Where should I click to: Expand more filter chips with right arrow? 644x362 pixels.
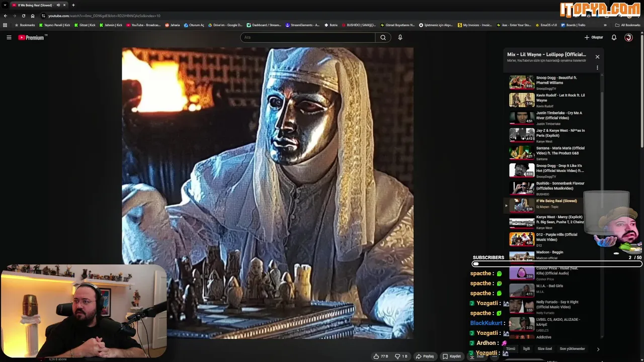pyautogui.click(x=598, y=349)
